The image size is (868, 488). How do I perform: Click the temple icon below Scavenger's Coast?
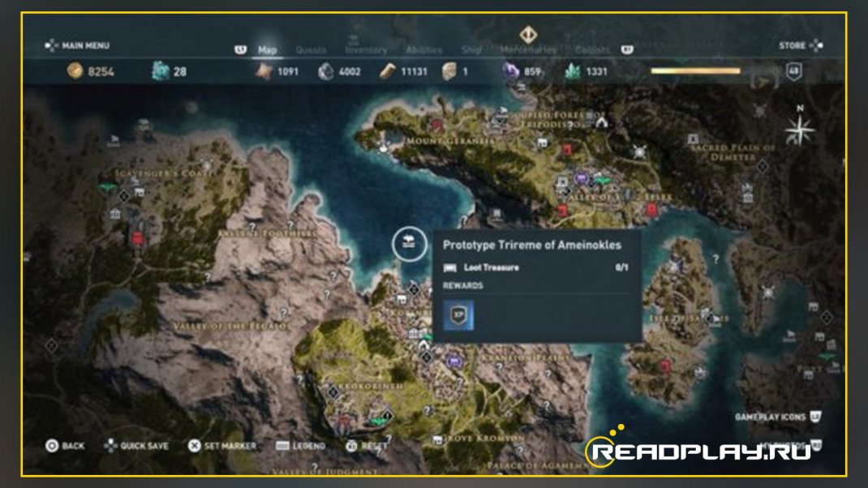(x=115, y=213)
